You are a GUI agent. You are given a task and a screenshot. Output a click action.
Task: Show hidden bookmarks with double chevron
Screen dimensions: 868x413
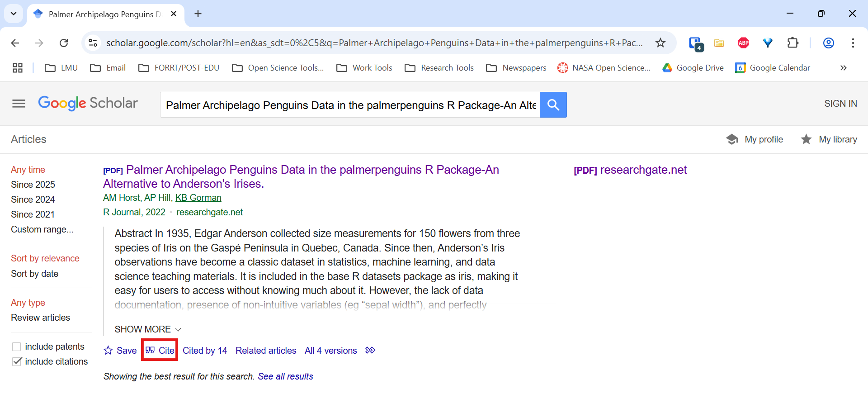pyautogui.click(x=843, y=68)
